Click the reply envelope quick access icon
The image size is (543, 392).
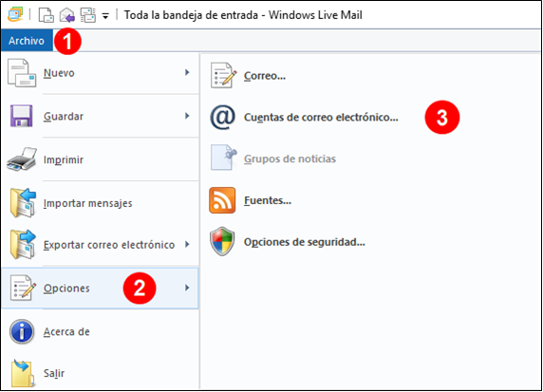[x=67, y=15]
